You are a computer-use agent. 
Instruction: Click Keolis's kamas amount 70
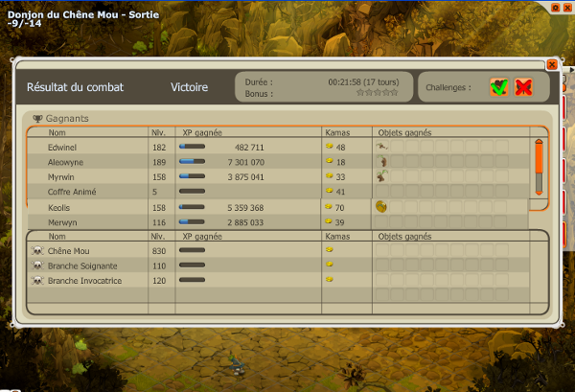click(x=339, y=208)
